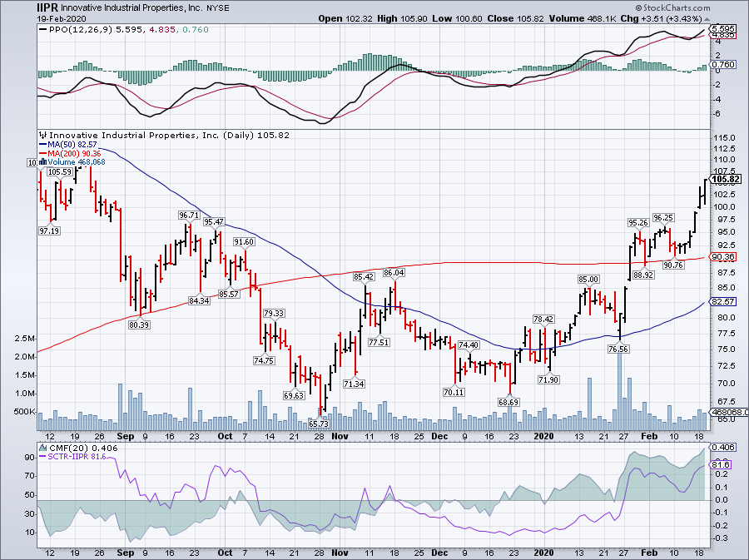Click the 71.90 low label

pos(548,379)
